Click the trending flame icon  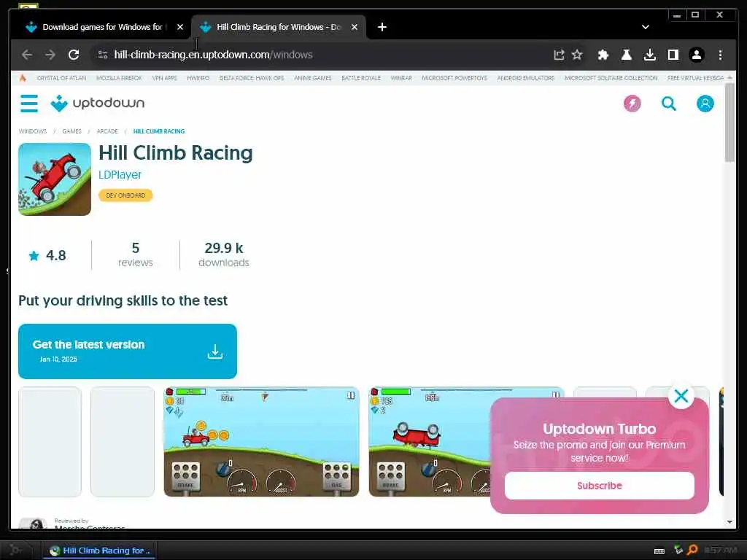23,77
